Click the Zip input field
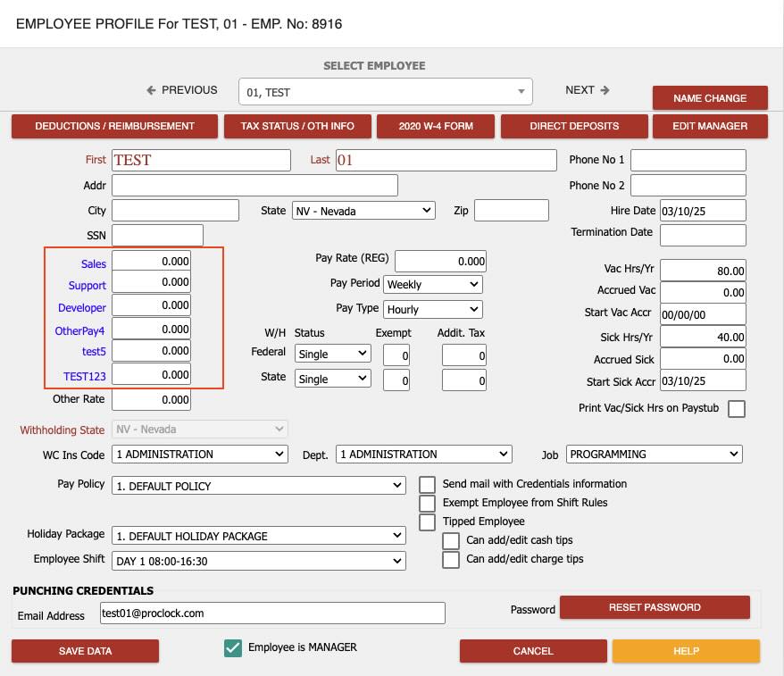This screenshot has height=676, width=784. pos(511,210)
